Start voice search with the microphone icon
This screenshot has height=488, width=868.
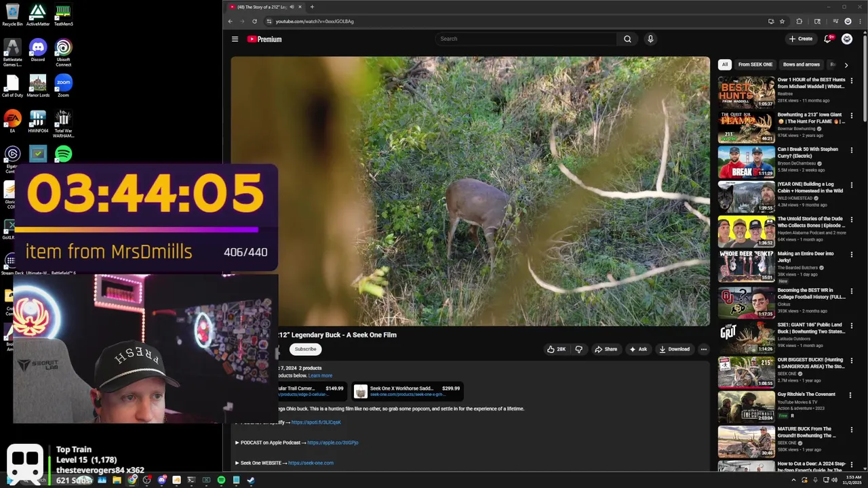pos(650,39)
